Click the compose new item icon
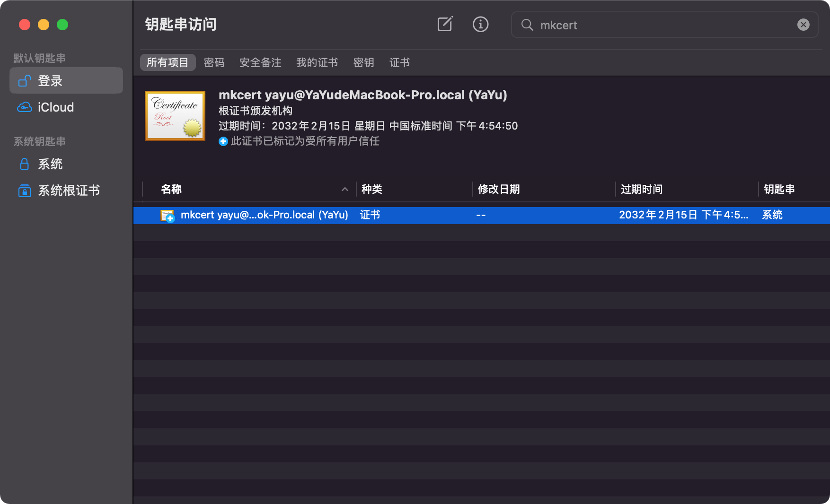Screen dimensions: 830x504 [445, 24]
